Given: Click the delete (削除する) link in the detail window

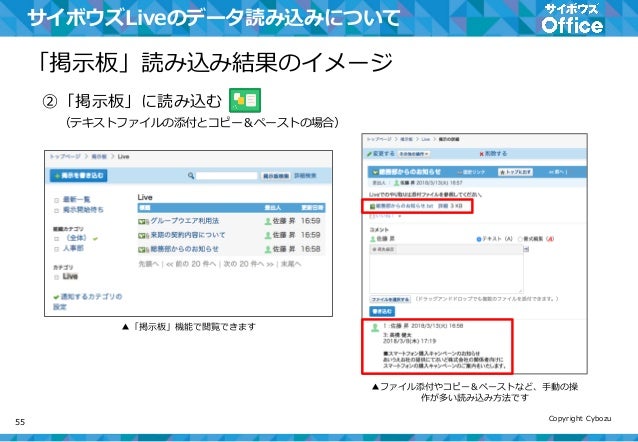Looking at the screenshot, I should tap(496, 154).
